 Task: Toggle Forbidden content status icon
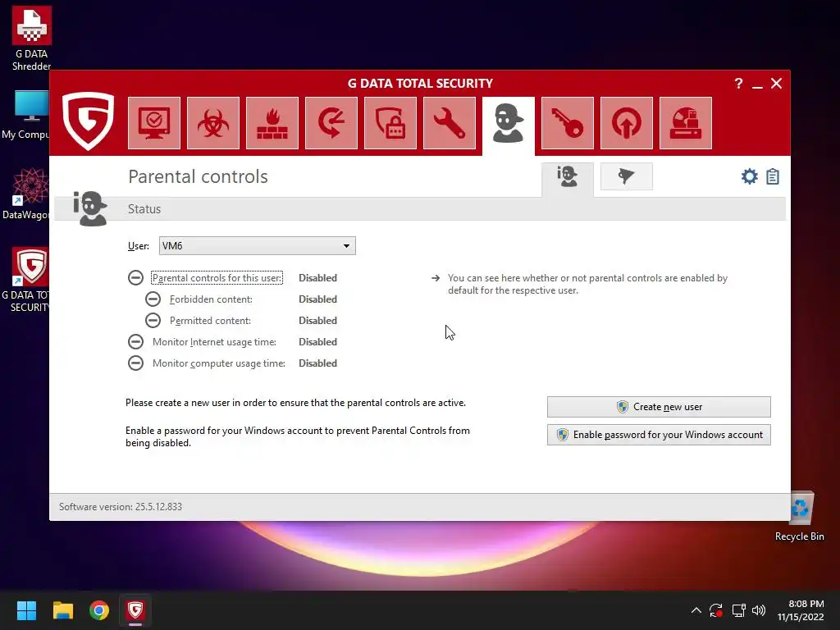(x=153, y=299)
